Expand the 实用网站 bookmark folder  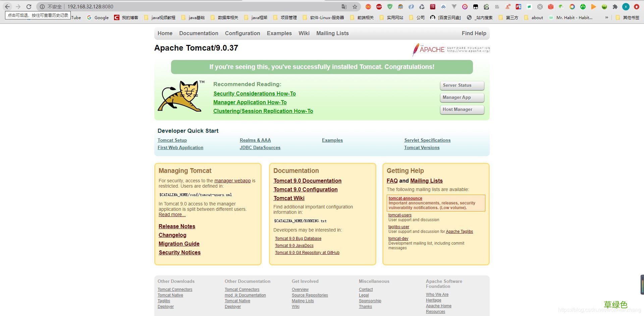coord(391,17)
